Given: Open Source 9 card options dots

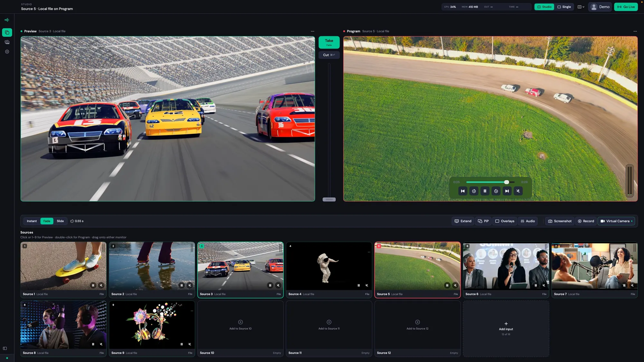Looking at the screenshot, I should tap(192, 311).
